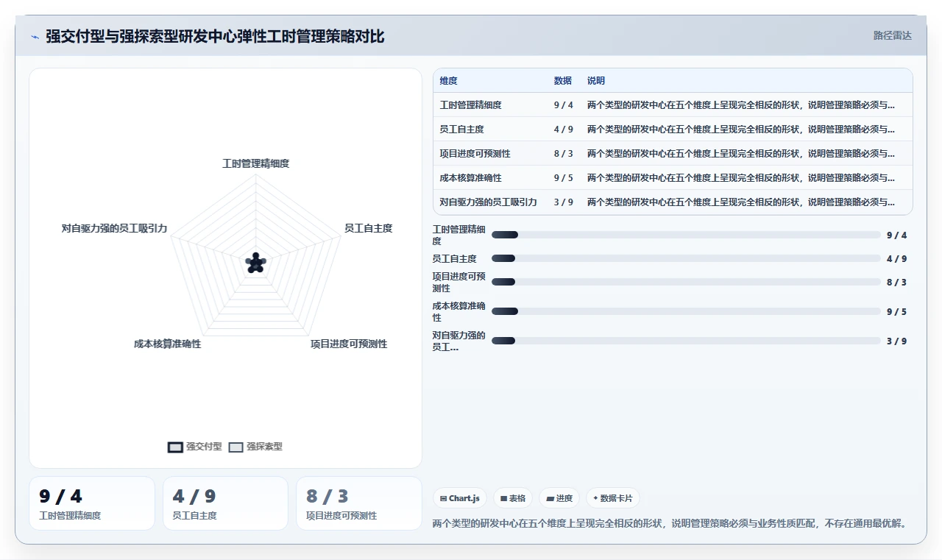Select table row cell 对自驱力强的员工吸引力

click(489, 202)
